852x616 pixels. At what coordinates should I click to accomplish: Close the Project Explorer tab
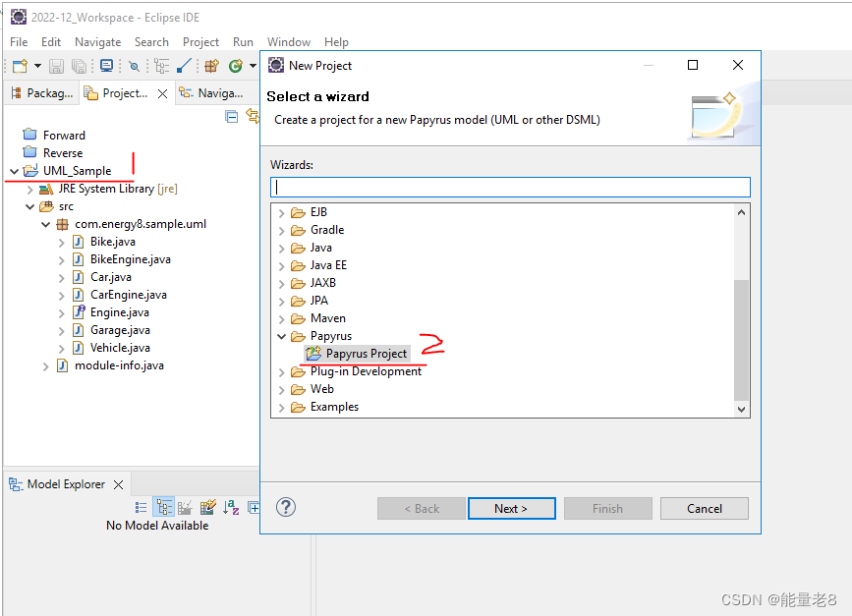(162, 94)
